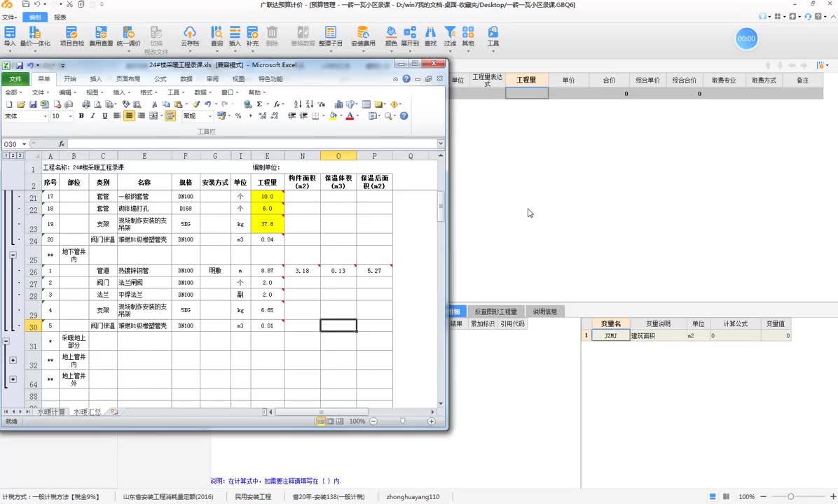Click the Format Painter brush in Excel
Screen dimensions: 838x504
[x=197, y=104]
